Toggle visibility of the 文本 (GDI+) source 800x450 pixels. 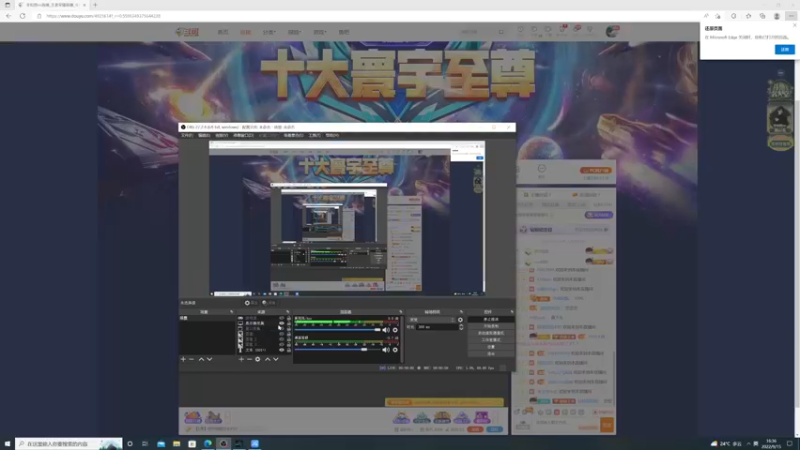point(281,350)
